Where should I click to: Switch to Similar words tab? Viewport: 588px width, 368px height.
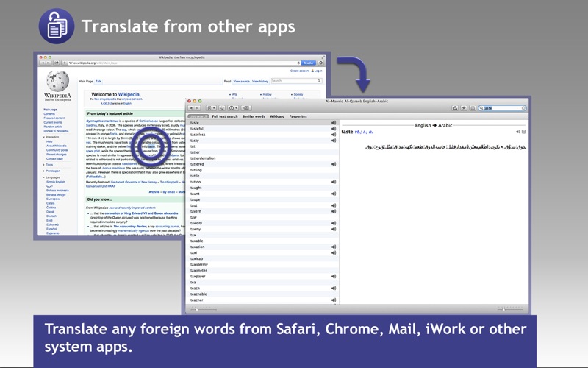pos(254,116)
